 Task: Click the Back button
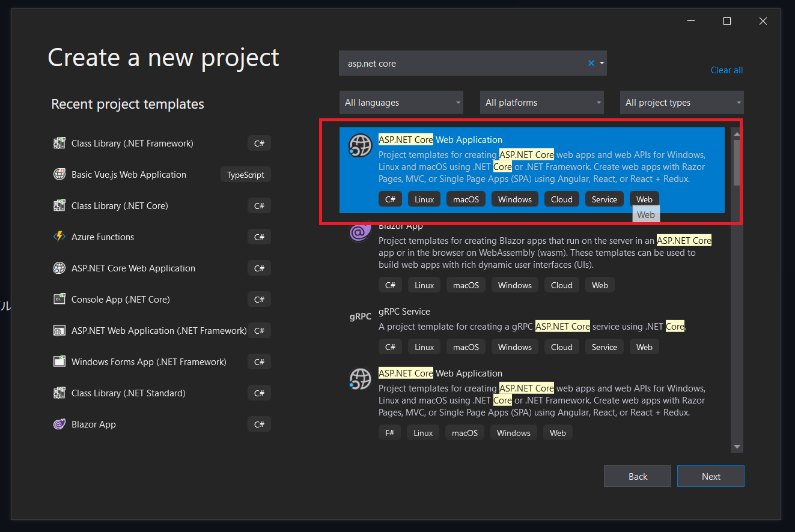[x=638, y=476]
